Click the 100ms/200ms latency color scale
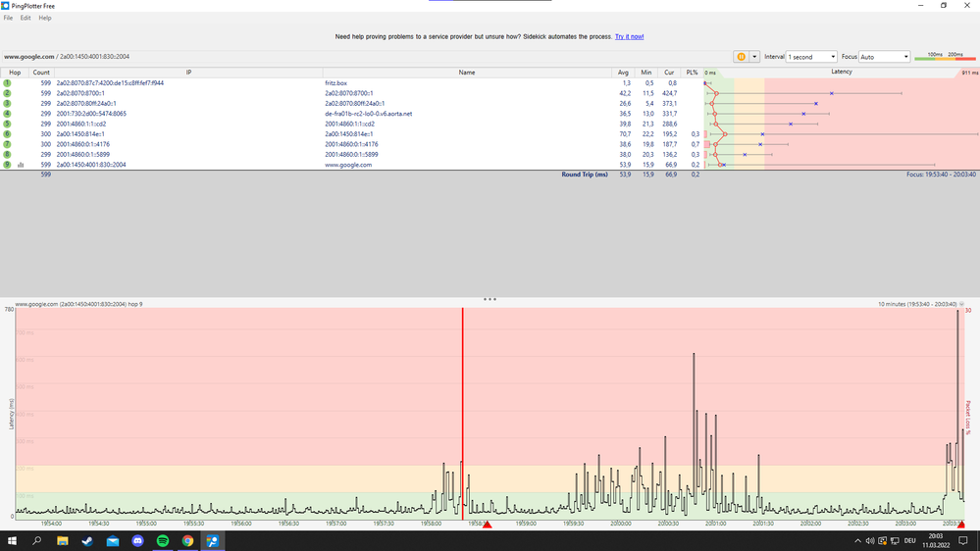980x551 pixels. click(x=945, y=56)
